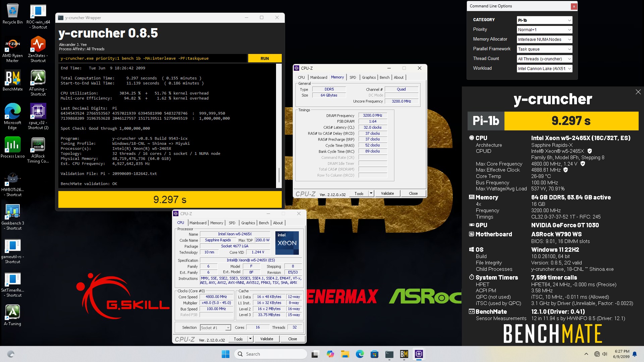Open Tools dropdown arrow in CPU-Z Memory window
The width and height of the screenshot is (644, 362).
[371, 193]
